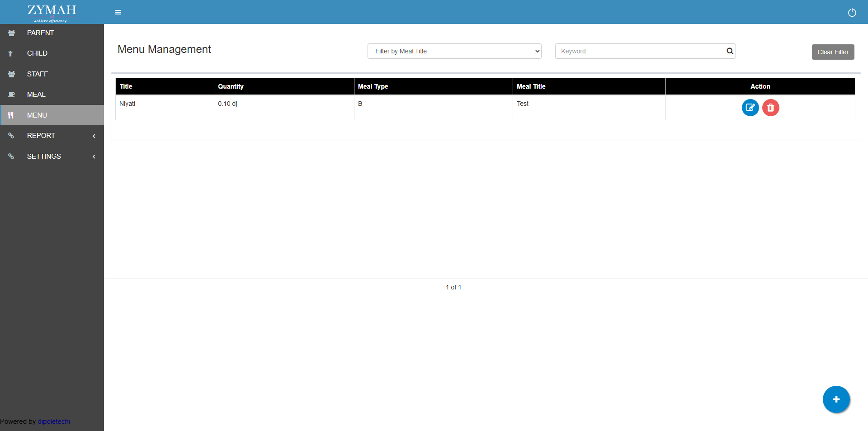Screen dimensions: 868x431
Task: Select the Menu sidebar item
Action: click(x=37, y=115)
